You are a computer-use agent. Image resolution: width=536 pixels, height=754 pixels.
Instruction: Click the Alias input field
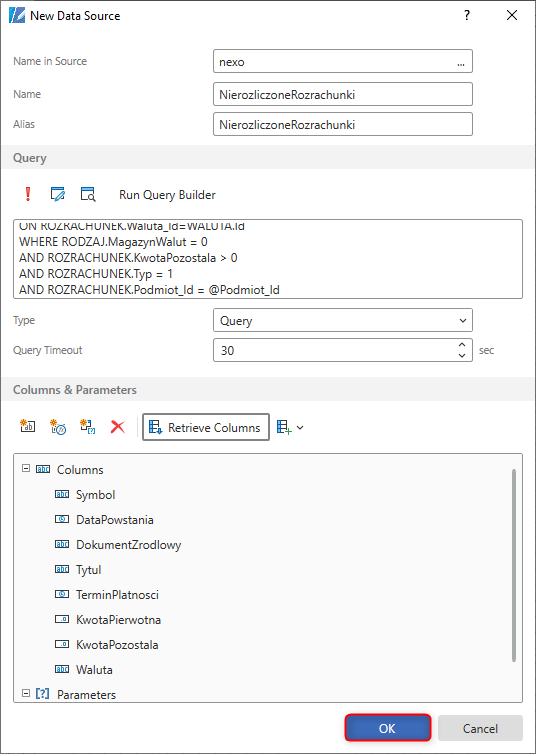[x=343, y=124]
